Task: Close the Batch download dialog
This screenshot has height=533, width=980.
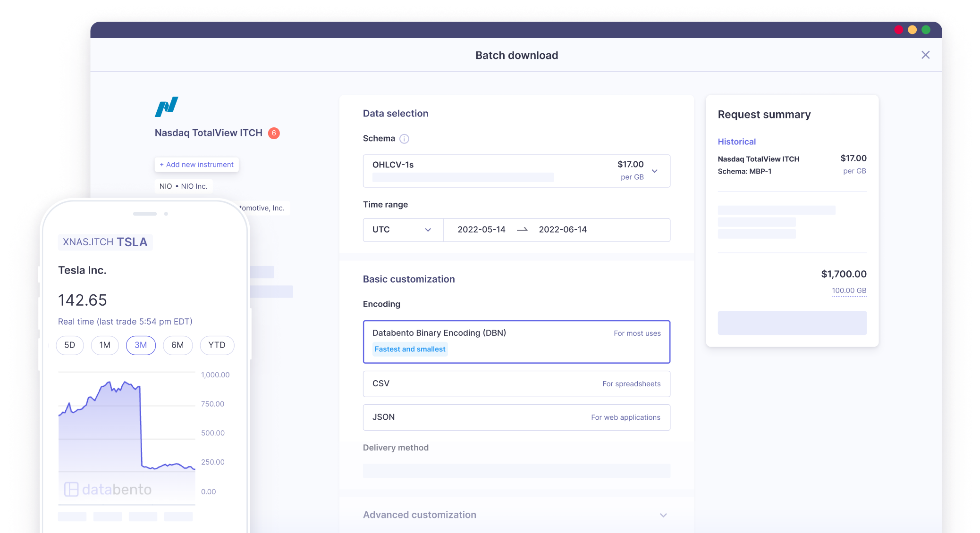Action: point(925,55)
